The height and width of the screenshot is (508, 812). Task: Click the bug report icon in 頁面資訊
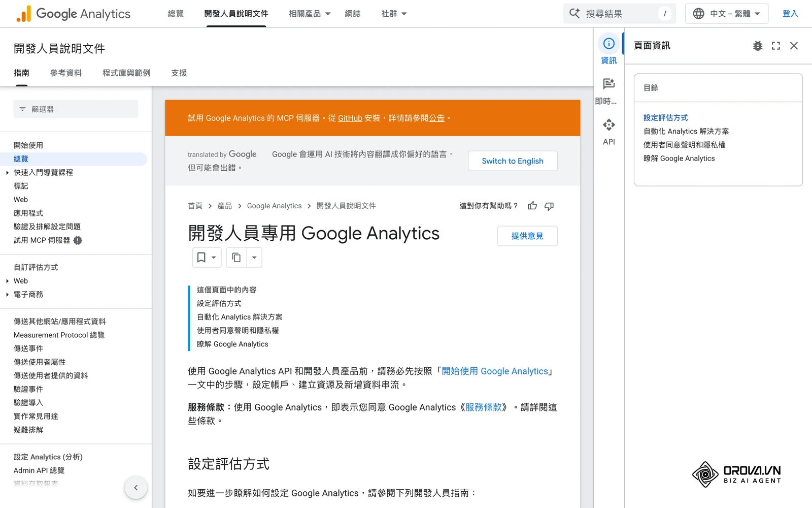758,46
